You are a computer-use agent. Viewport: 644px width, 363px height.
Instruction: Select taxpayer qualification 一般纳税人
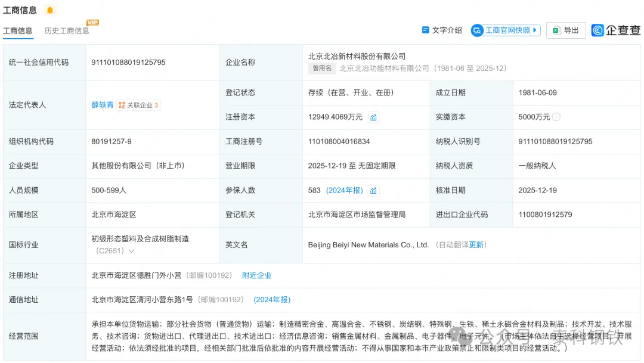pos(537,166)
